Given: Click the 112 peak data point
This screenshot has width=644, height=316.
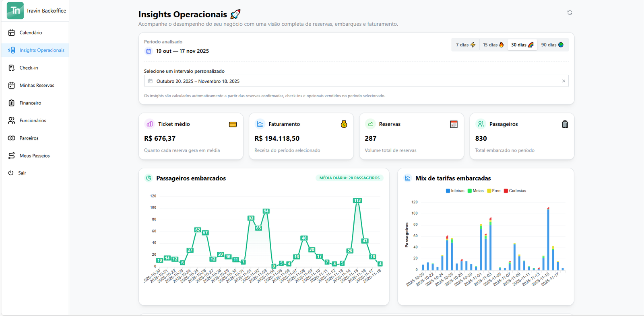Looking at the screenshot, I should coord(357,201).
